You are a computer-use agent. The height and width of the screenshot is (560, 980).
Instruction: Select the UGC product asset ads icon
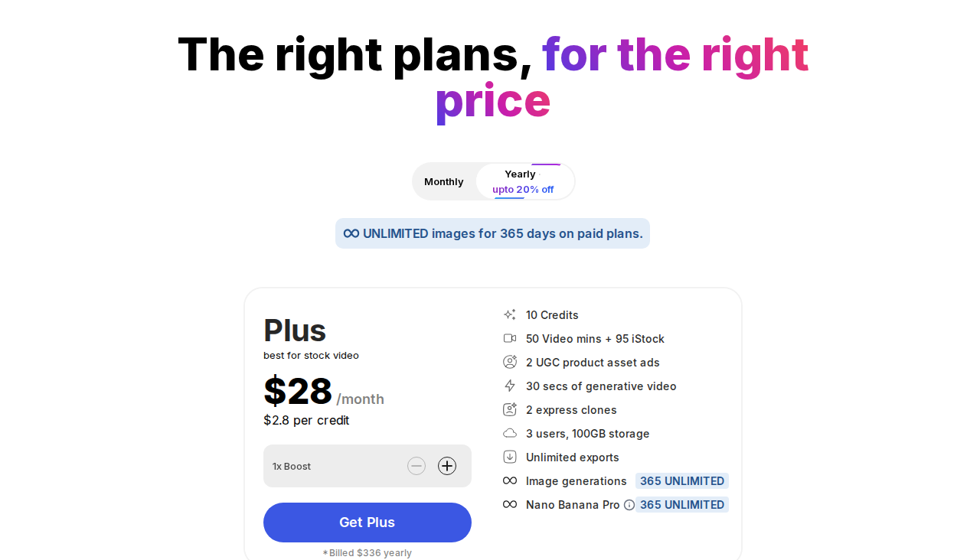tap(510, 362)
